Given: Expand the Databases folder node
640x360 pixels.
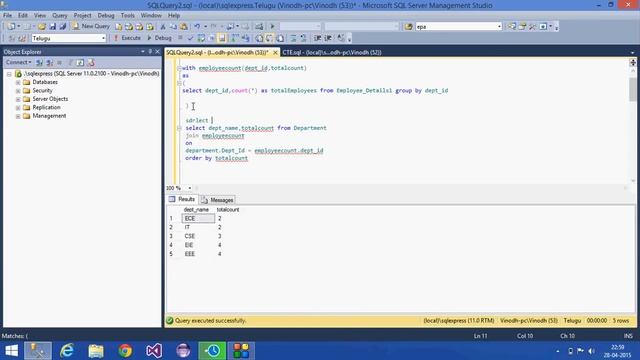Looking at the screenshot, I should 18,82.
